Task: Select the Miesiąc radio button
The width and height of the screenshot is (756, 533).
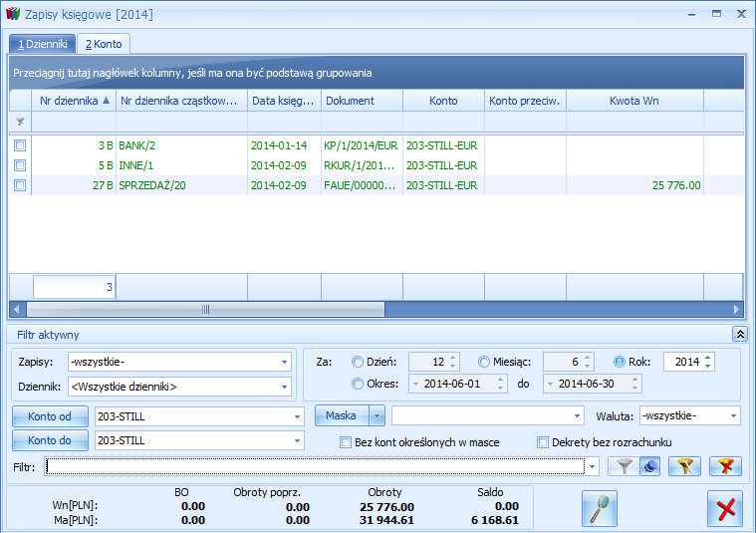Action: [x=484, y=362]
